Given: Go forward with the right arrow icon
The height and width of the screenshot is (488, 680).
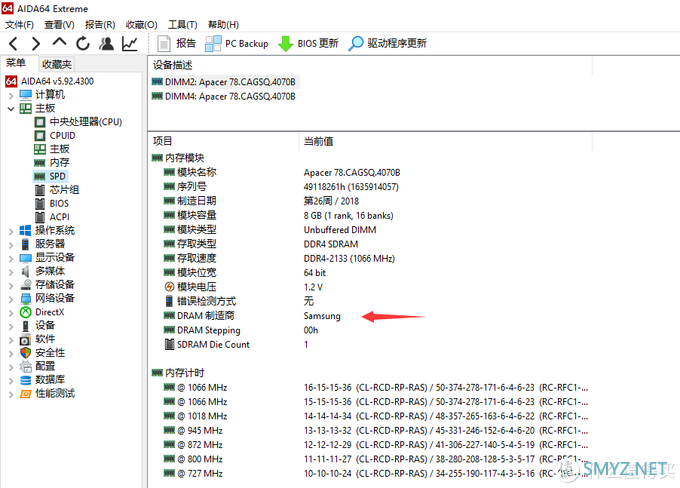Looking at the screenshot, I should (x=36, y=43).
